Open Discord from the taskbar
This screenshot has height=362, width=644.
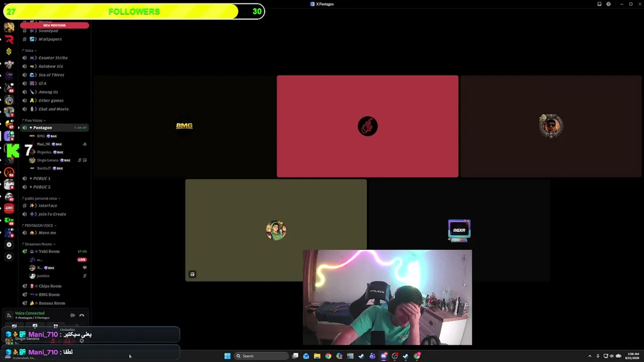click(x=383, y=356)
